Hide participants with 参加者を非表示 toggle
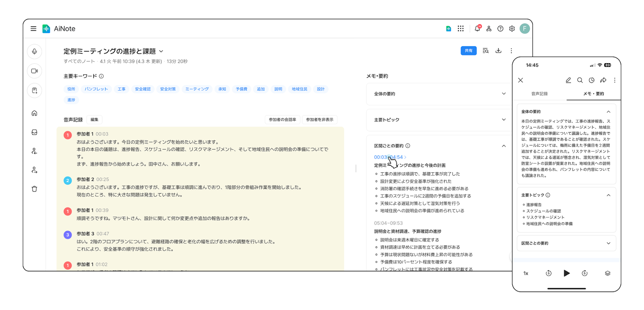 (x=320, y=120)
